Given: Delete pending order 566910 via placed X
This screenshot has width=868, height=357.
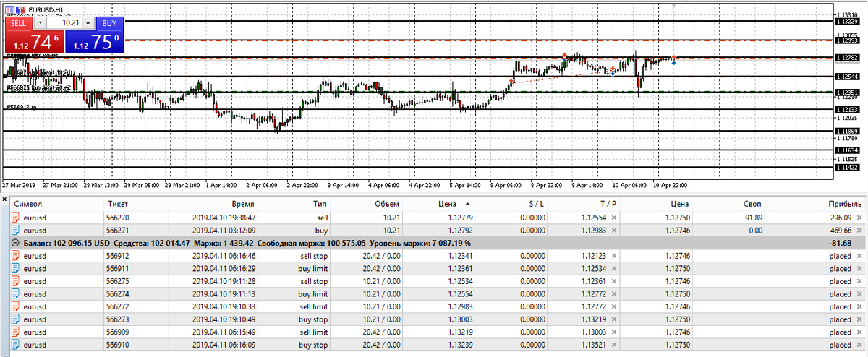Looking at the screenshot, I should tap(859, 345).
